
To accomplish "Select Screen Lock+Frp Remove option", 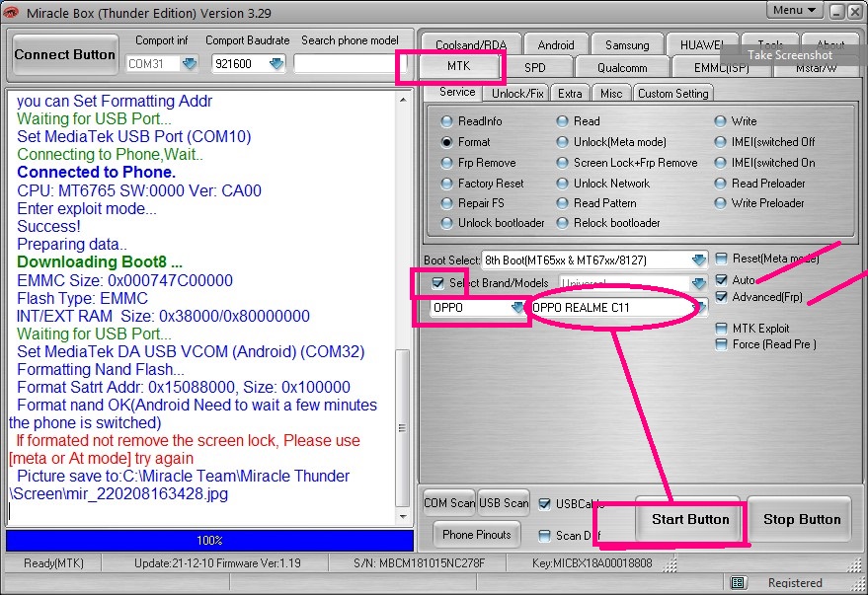I will [x=563, y=163].
